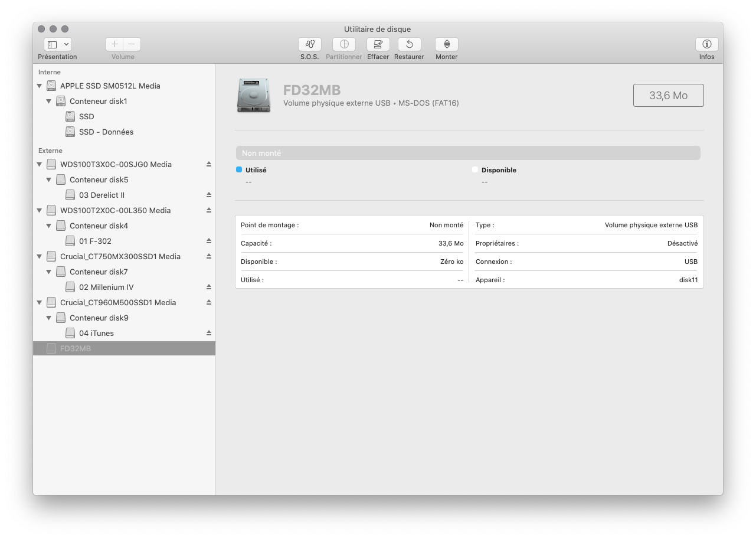Screen dimensions: 756x539
Task: Collapse Crucial_CT750MX300SSD1 Media disclosure triangle
Action: 40,256
